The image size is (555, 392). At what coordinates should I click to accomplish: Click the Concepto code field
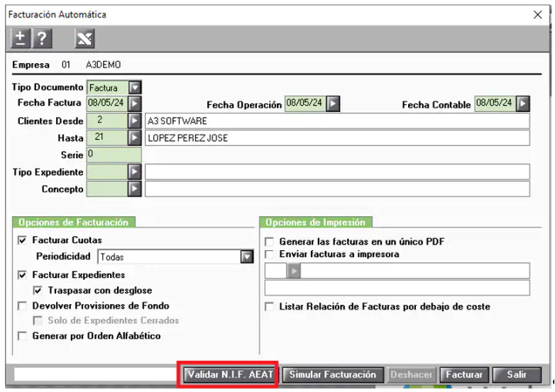click(107, 189)
